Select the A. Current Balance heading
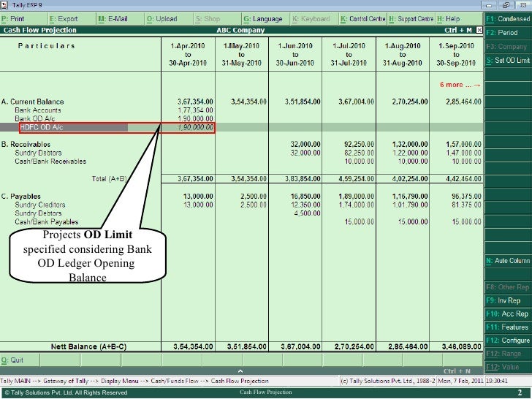Image resolution: width=532 pixels, height=399 pixels. 32,102
